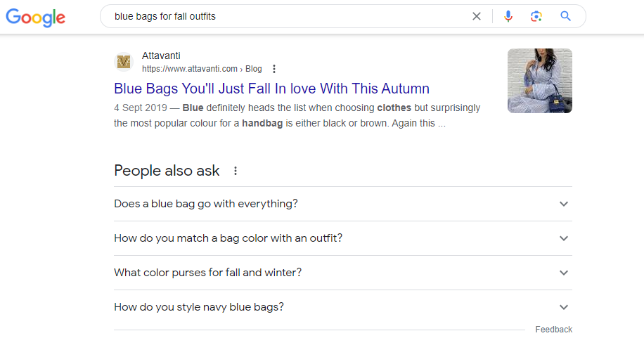Expand 'How do you match a bag color' question
Image resolution: width=644 pixels, height=357 pixels.
click(343, 238)
